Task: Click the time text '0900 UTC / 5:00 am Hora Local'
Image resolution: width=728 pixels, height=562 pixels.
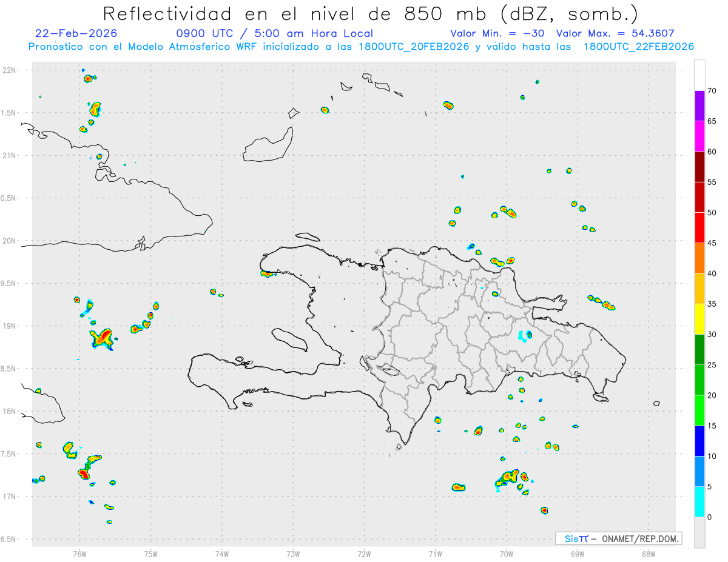Action: tap(274, 33)
